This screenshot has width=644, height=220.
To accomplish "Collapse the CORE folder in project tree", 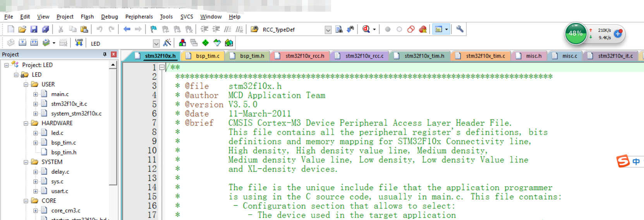I will (26, 201).
